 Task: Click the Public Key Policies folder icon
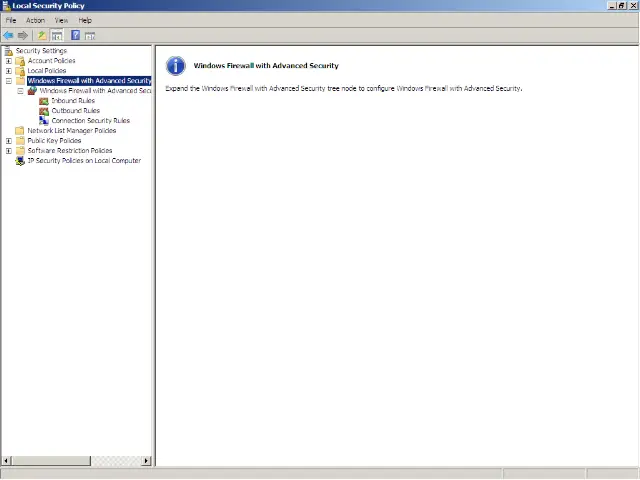point(20,141)
